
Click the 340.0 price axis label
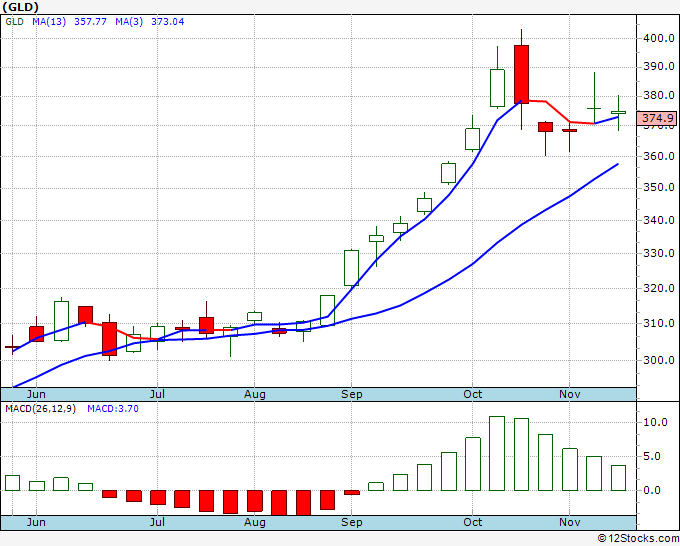[x=659, y=220]
